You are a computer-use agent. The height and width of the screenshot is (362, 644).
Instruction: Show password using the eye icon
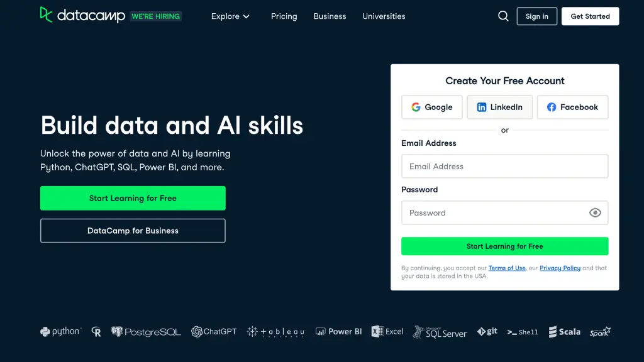(595, 212)
